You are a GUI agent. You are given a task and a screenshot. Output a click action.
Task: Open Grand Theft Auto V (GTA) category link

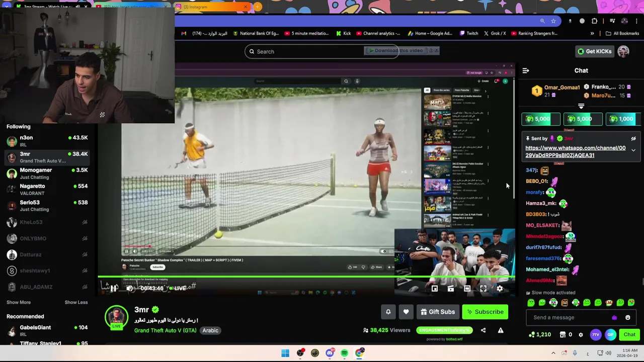[166, 330]
